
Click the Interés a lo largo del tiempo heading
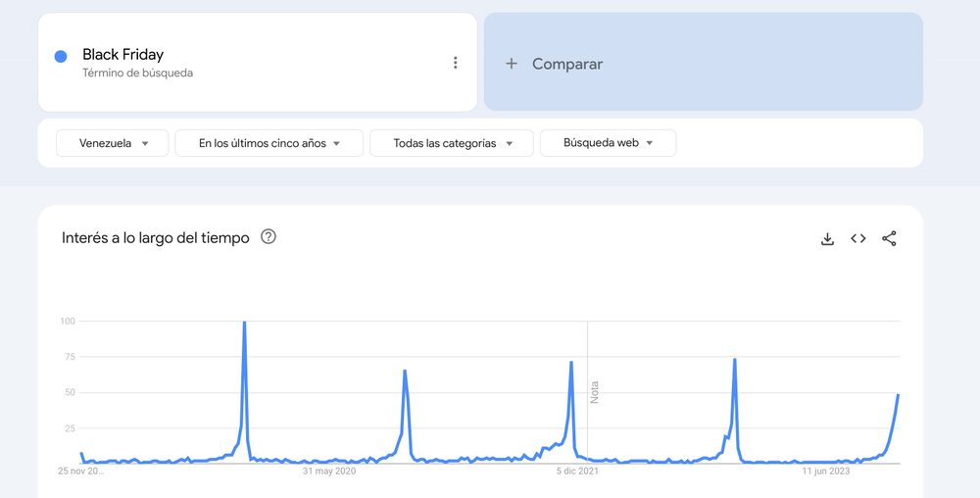155,238
